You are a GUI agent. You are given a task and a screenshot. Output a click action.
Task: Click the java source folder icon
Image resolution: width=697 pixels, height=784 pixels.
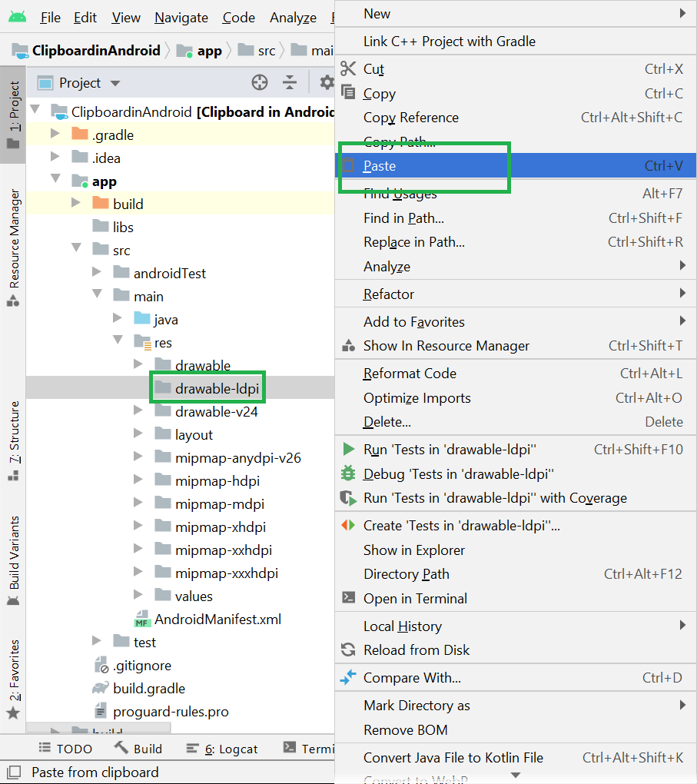click(x=142, y=318)
